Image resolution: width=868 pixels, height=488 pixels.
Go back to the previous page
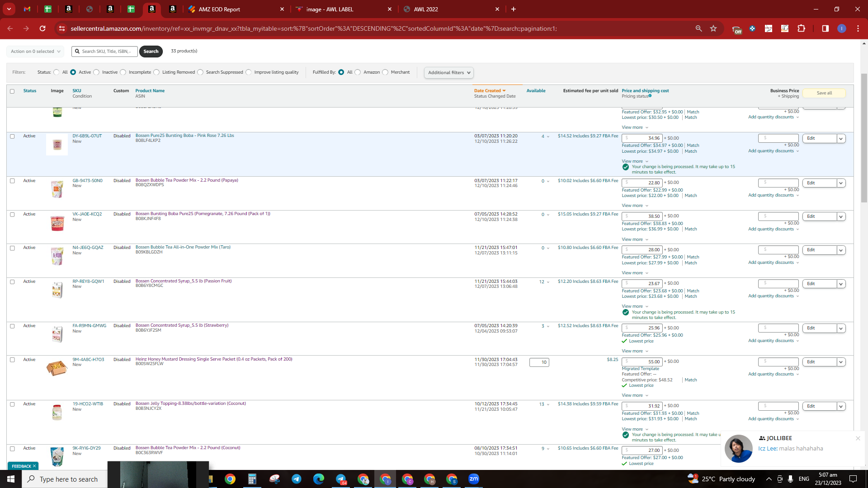point(10,28)
